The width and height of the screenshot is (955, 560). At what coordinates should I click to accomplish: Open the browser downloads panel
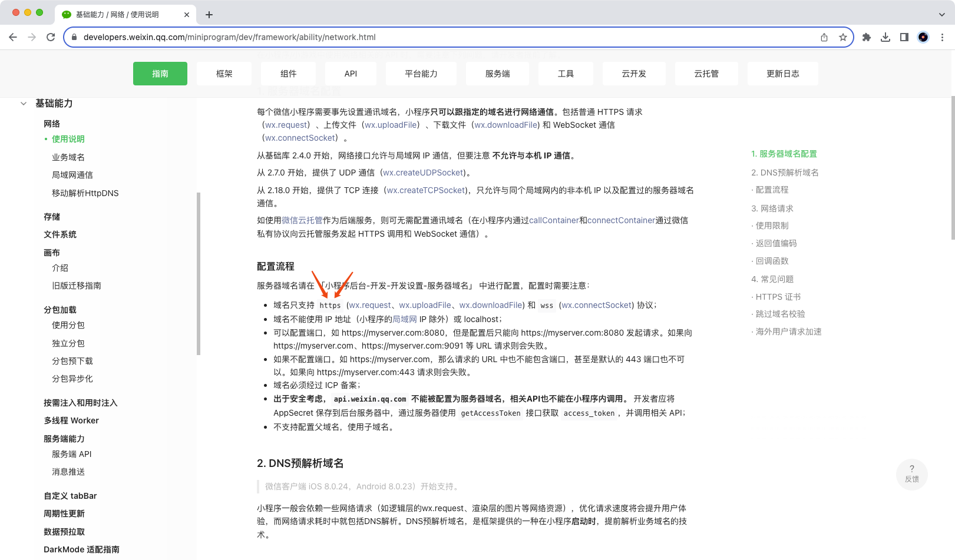[x=885, y=37]
